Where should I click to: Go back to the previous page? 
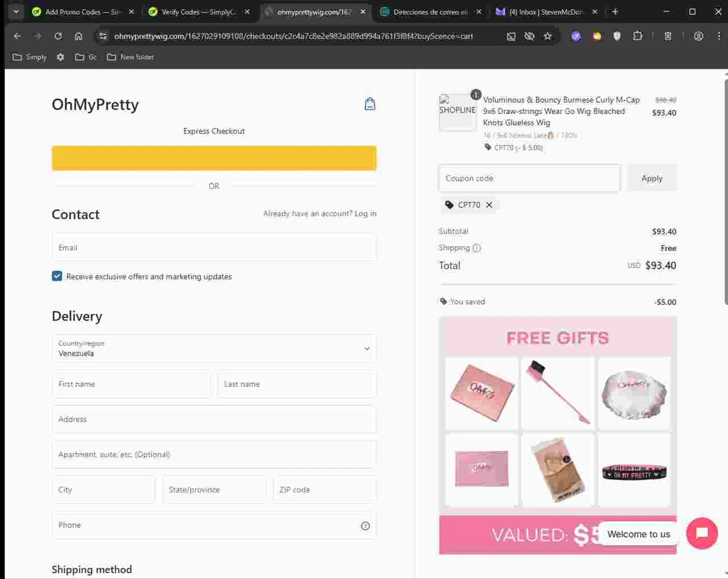[17, 36]
